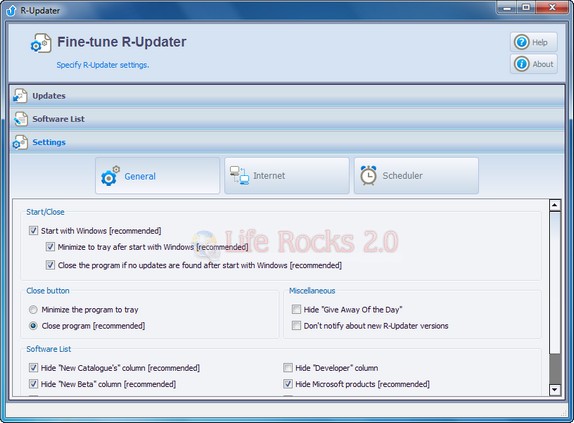The image size is (574, 423).
Task: Click the Fine-tune R-Updater gear page icon
Action: (41, 43)
